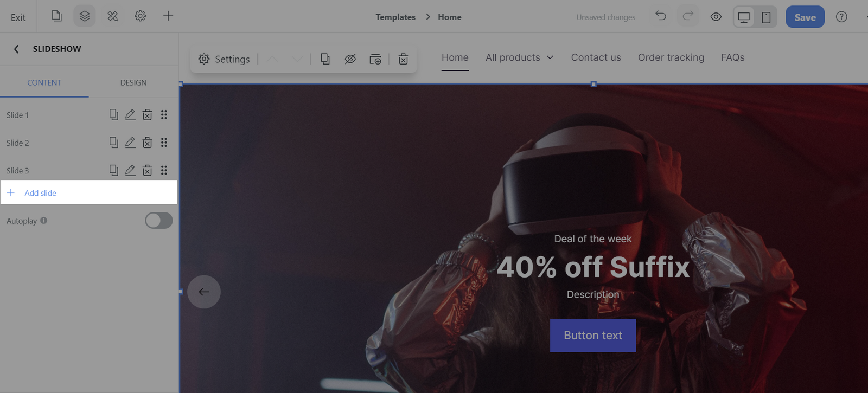Click the add-to-library toolbar icon
Image resolution: width=868 pixels, height=393 pixels.
[x=375, y=59]
